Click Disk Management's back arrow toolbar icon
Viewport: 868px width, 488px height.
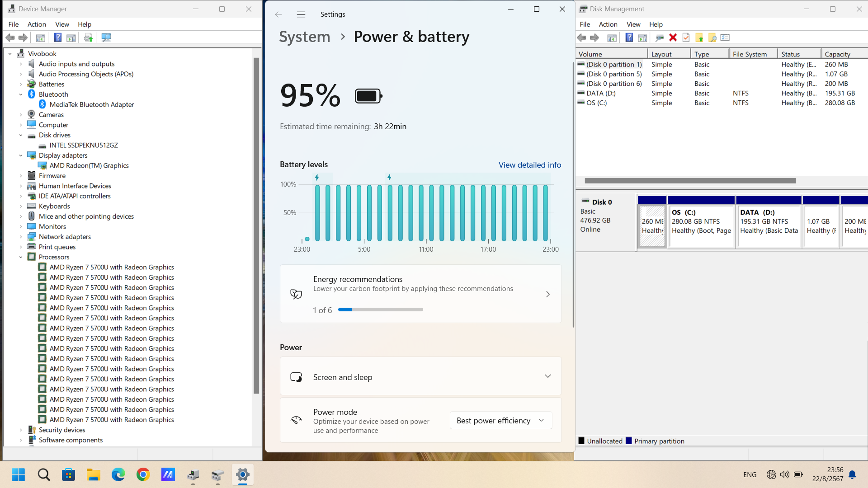[x=581, y=38]
